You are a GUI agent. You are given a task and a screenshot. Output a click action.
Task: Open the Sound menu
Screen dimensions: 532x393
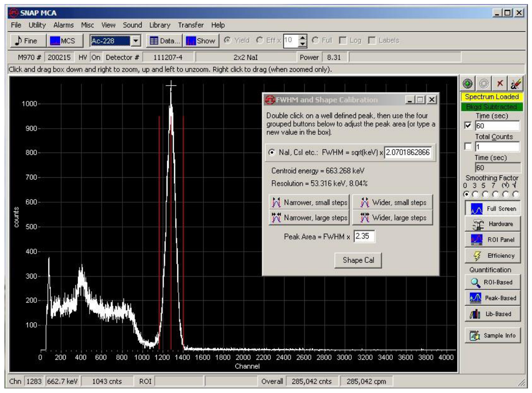132,25
